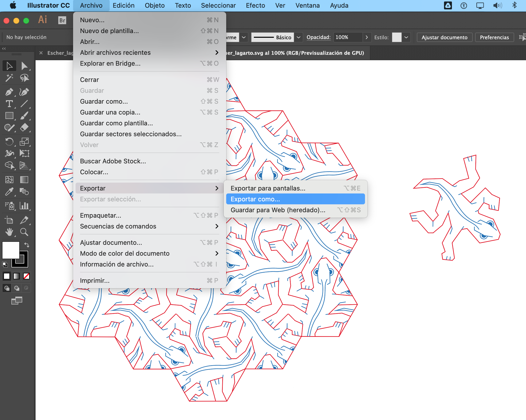The height and width of the screenshot is (420, 526).
Task: Select the Type tool
Action: click(x=9, y=104)
